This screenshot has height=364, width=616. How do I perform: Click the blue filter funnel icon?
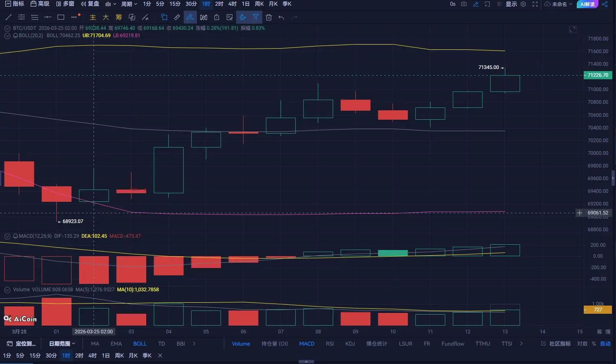(x=256, y=17)
